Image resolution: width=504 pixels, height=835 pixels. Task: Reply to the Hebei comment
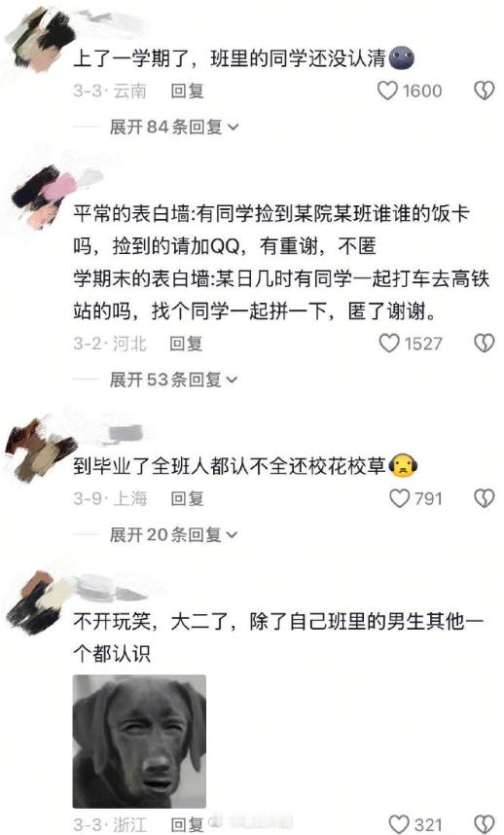pyautogui.click(x=186, y=344)
